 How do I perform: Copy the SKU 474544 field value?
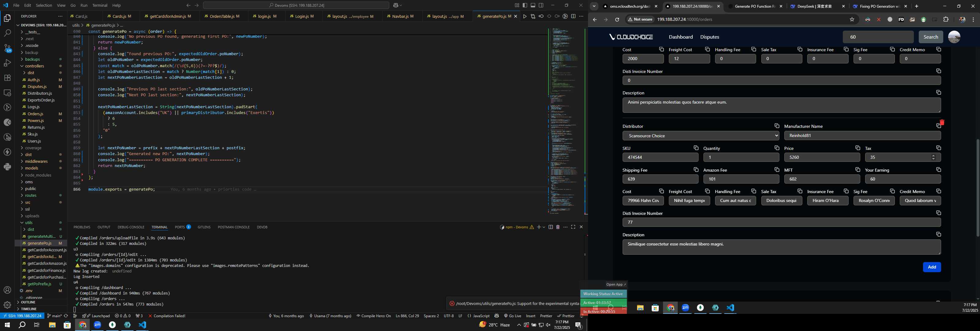696,148
